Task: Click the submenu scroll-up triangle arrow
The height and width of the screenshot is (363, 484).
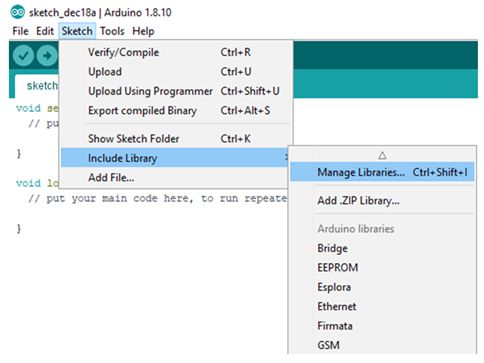Action: click(x=382, y=155)
